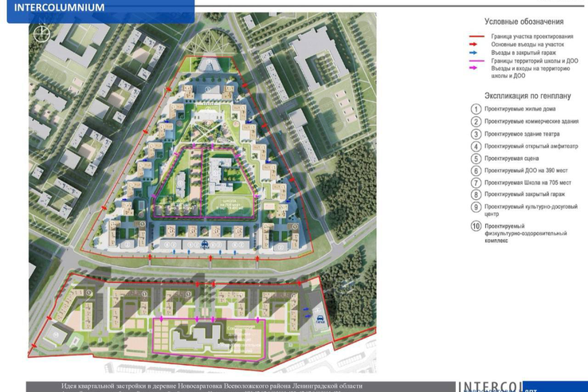This screenshot has width=588, height=392.
Task: Click the circled number 10 legend marker
Action: click(x=476, y=227)
